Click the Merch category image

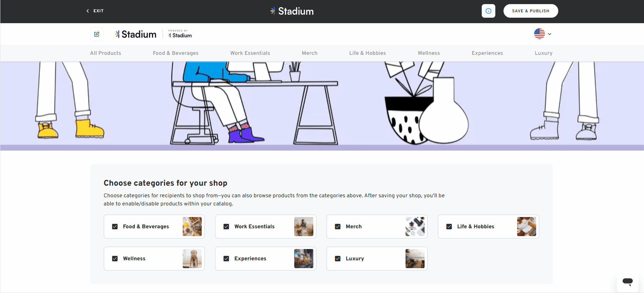coord(415,227)
